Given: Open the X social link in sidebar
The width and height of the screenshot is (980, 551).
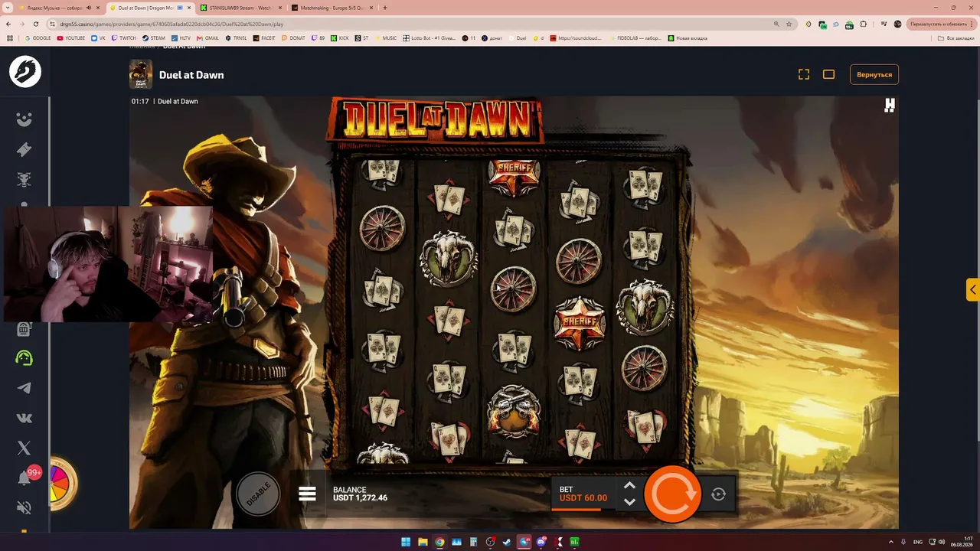Looking at the screenshot, I should (24, 448).
